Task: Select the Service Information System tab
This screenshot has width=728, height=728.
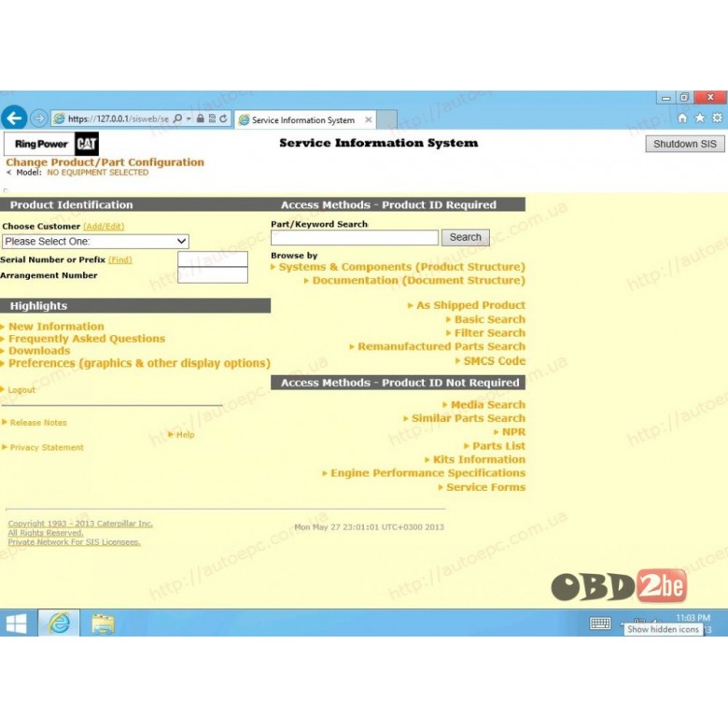Action: coord(304,119)
